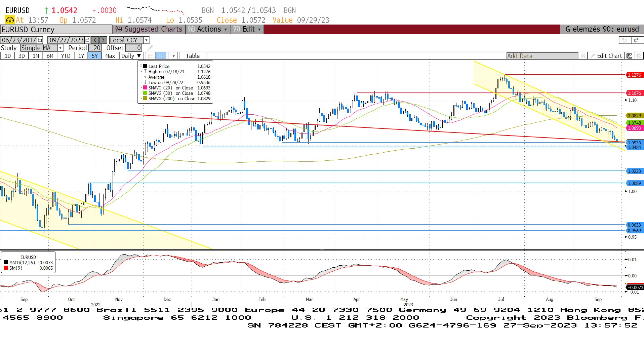644x344 pixels.
Task: Click the yellow clock icon beside At 13:57
Action: (10, 20)
